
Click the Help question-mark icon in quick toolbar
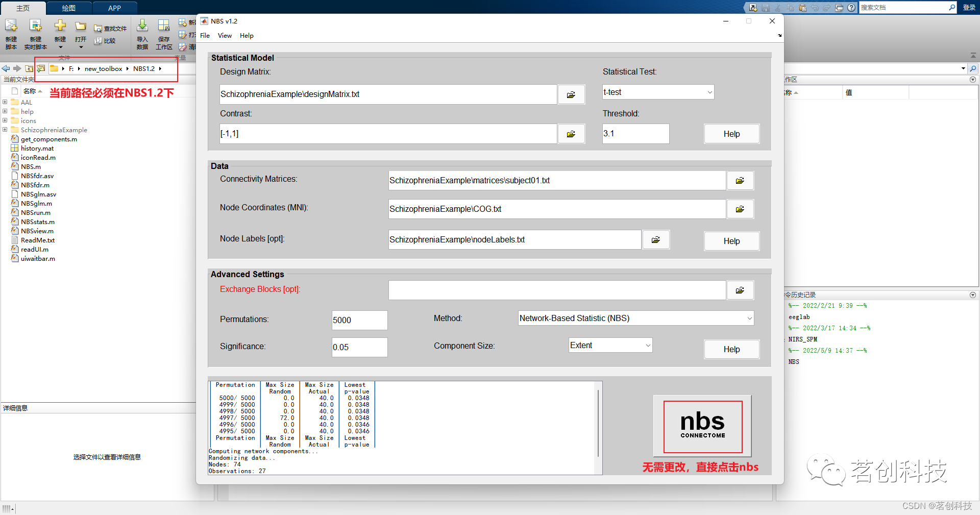click(851, 8)
